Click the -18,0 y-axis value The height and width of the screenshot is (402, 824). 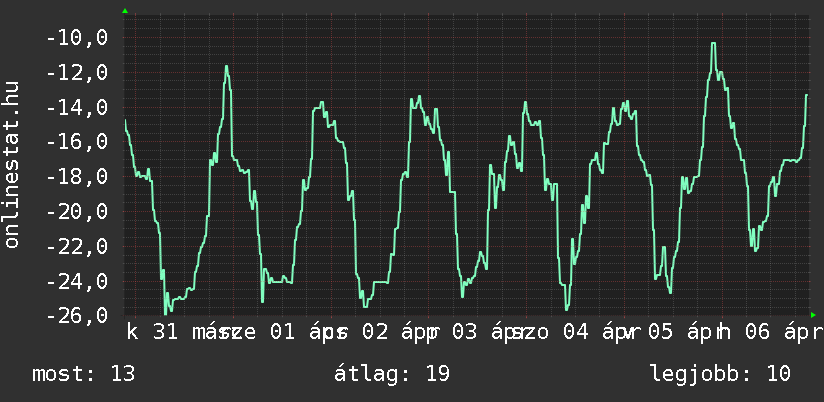click(x=77, y=177)
